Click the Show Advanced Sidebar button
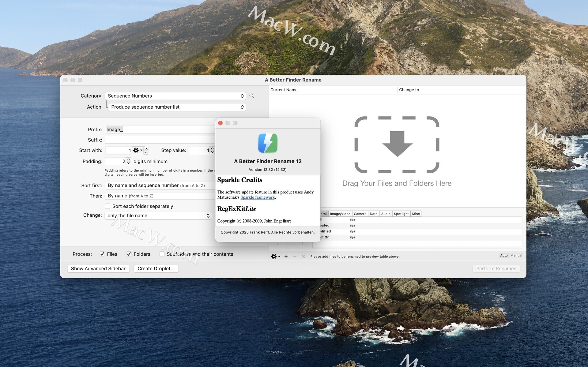 [98, 268]
